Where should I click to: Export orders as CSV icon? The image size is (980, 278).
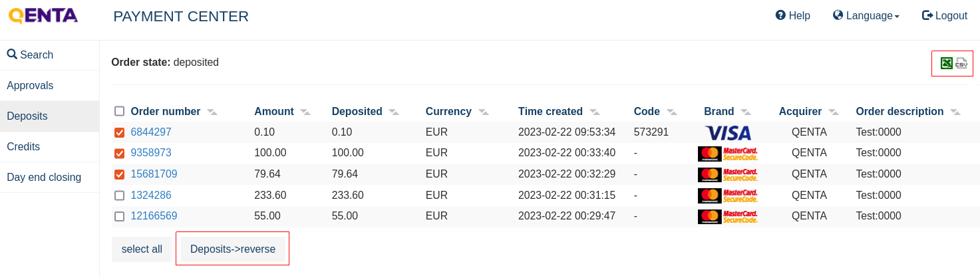[x=961, y=63]
